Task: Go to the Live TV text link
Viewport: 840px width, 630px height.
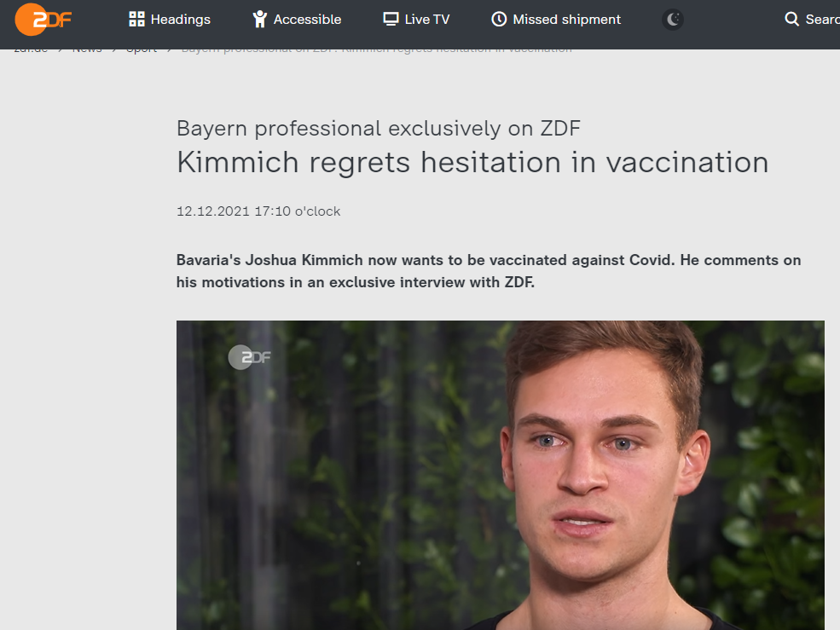Action: pyautogui.click(x=427, y=19)
